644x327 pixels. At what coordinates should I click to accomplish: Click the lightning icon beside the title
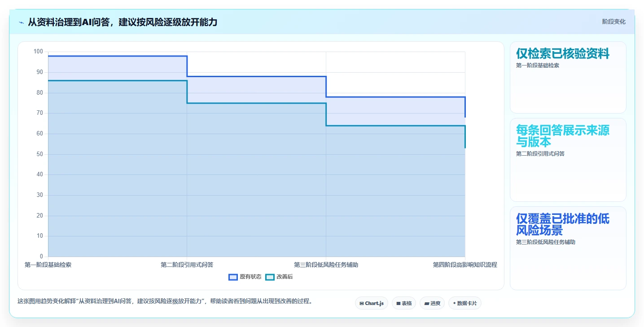point(22,22)
